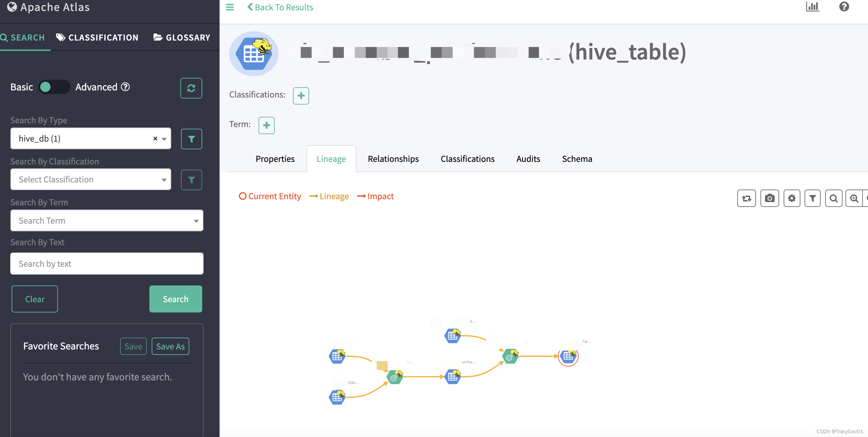Toggle the hamburger sidebar menu
This screenshot has height=437, width=868.
tap(230, 7)
